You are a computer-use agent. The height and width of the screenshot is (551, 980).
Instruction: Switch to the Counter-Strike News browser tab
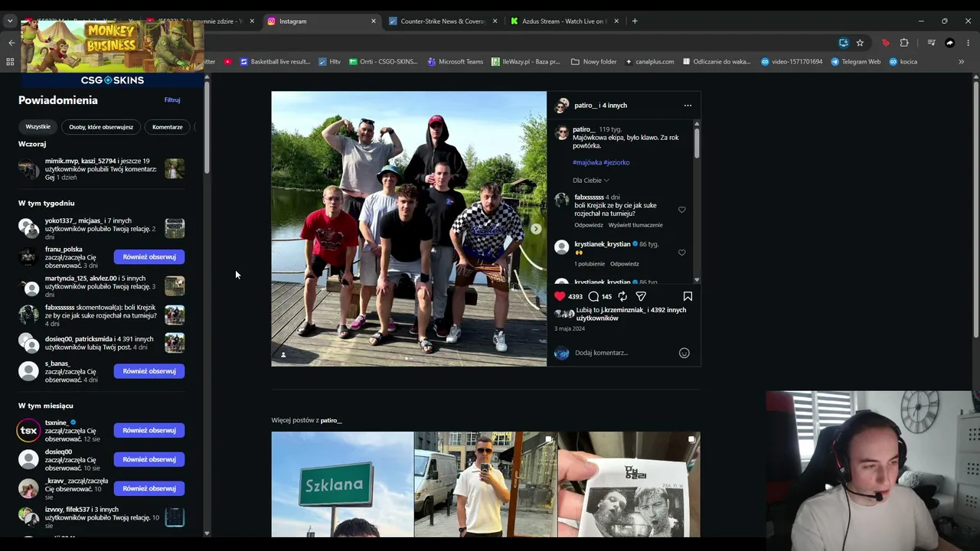443,21
